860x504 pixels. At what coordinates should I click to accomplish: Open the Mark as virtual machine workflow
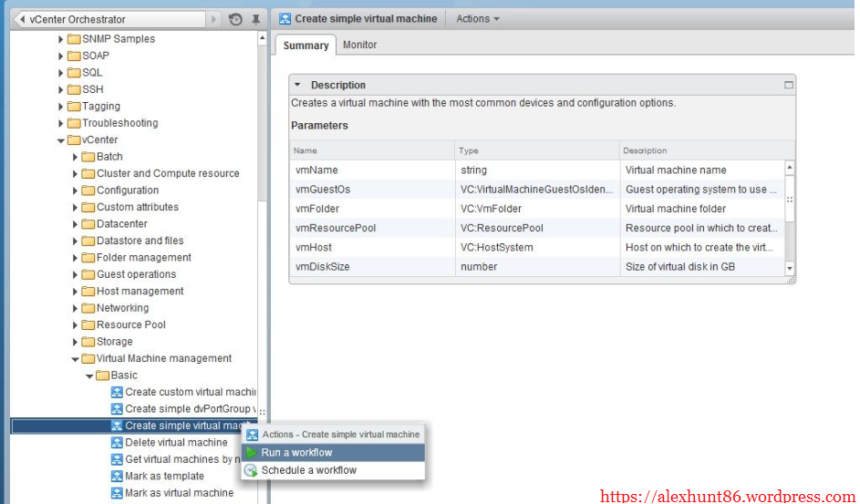(179, 493)
